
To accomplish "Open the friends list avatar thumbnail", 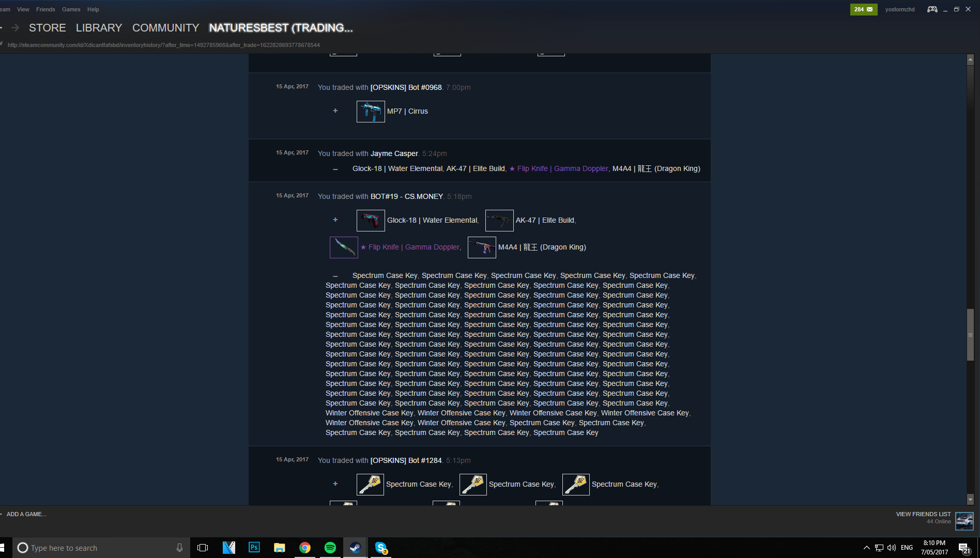I will tap(964, 521).
